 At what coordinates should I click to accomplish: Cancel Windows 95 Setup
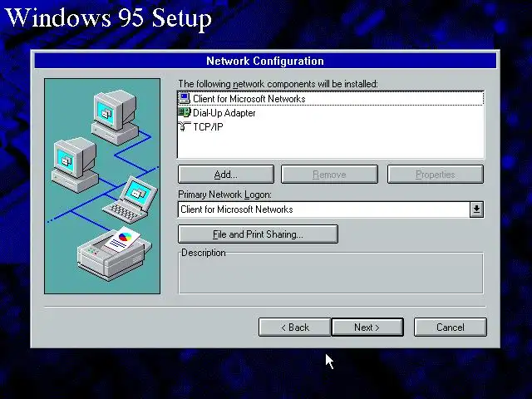[x=451, y=328]
